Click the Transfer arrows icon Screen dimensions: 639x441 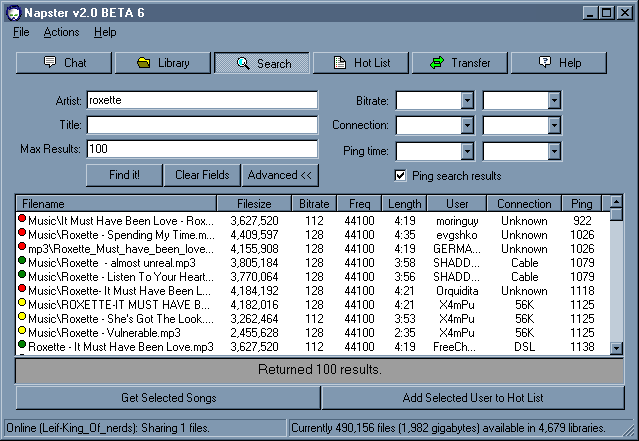[x=436, y=63]
